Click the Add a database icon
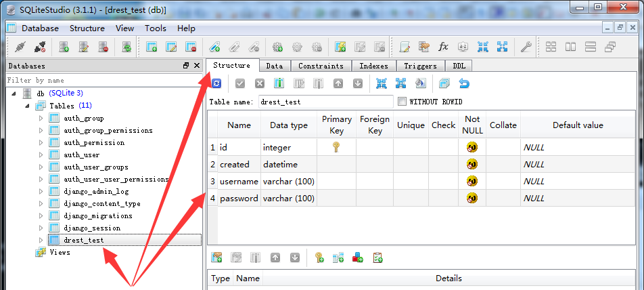The width and height of the screenshot is (644, 290). [x=64, y=47]
